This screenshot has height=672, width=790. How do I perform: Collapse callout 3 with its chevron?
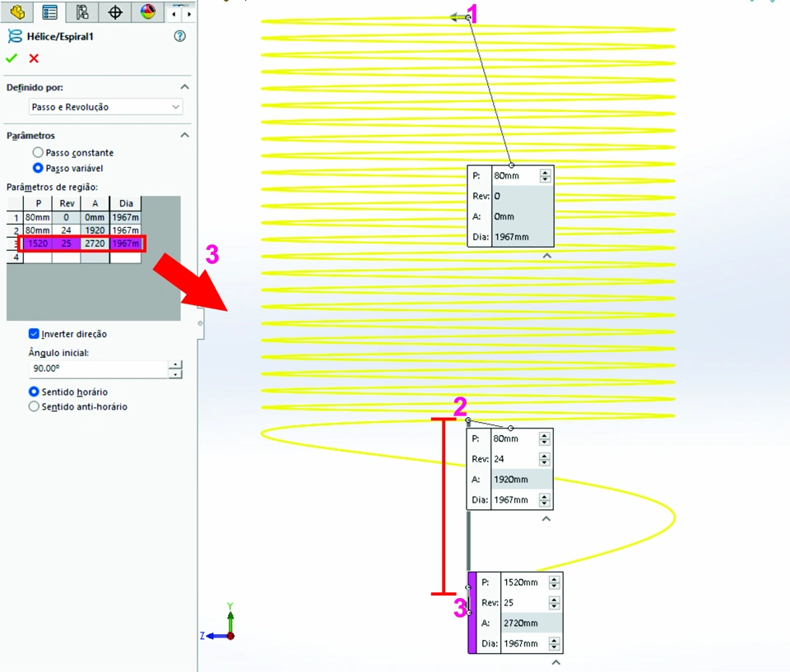tap(555, 662)
